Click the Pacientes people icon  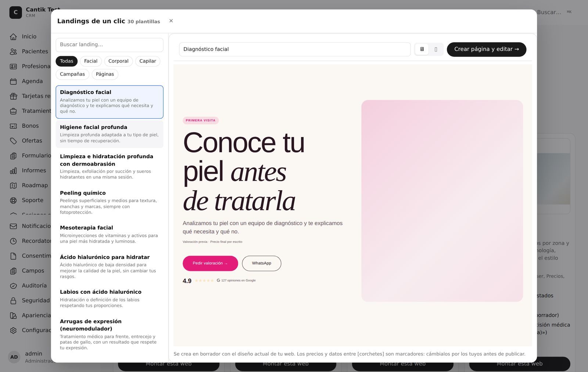coord(13,51)
